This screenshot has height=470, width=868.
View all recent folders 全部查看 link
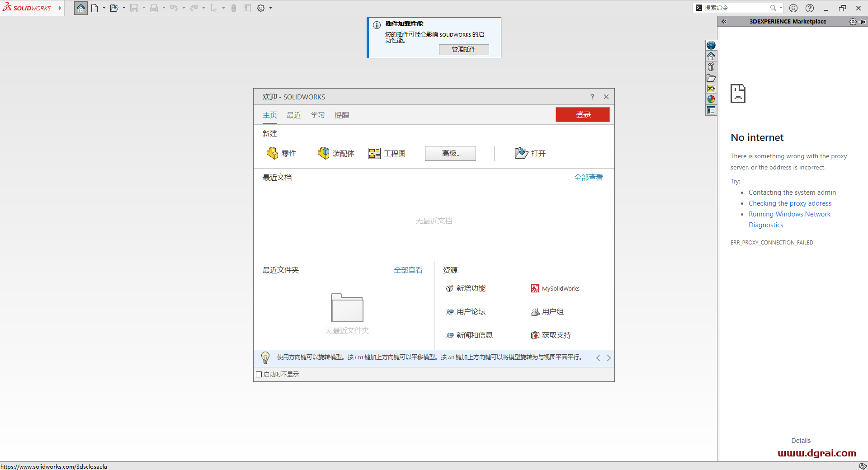click(408, 270)
